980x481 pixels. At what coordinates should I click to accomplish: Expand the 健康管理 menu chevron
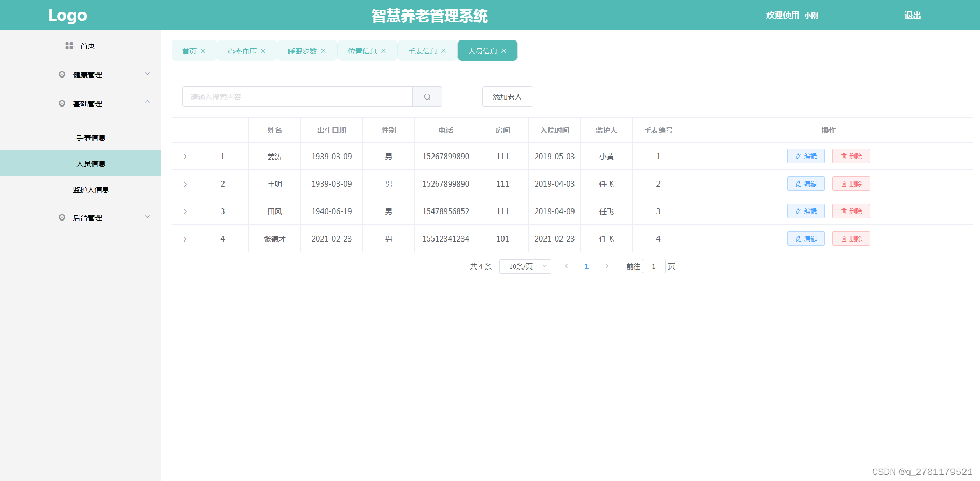(x=147, y=74)
